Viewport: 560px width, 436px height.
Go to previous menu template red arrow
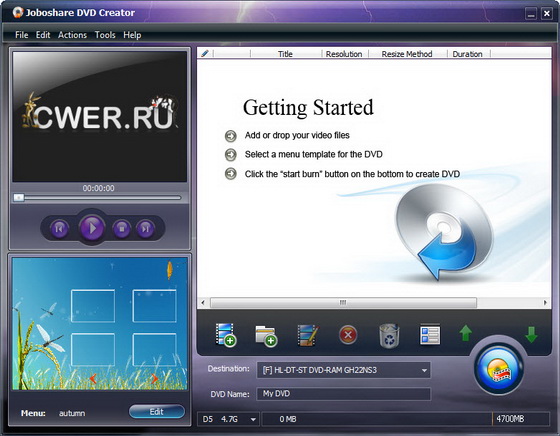(x=93, y=378)
